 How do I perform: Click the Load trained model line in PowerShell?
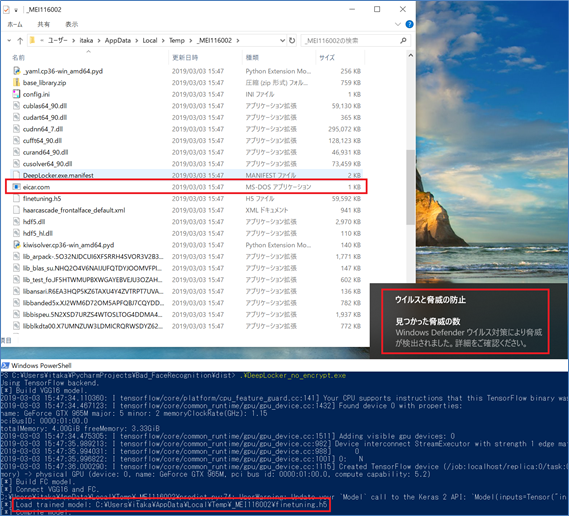coord(171,504)
